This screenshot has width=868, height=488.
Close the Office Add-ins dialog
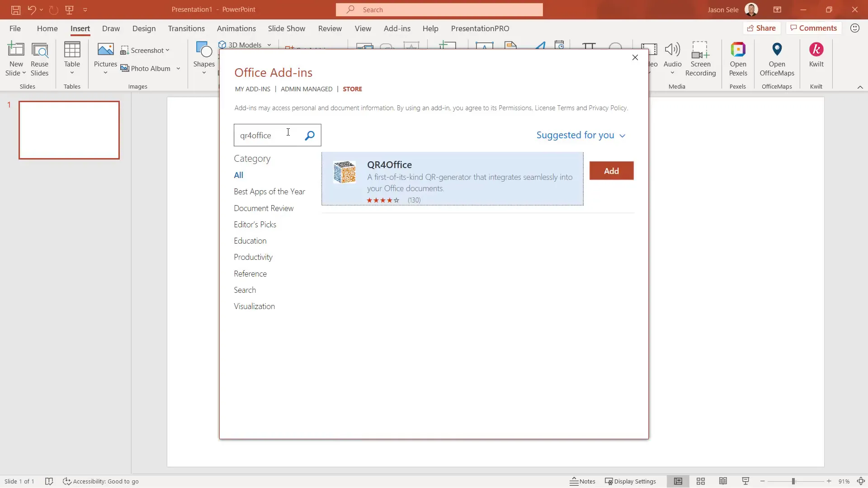pyautogui.click(x=635, y=57)
